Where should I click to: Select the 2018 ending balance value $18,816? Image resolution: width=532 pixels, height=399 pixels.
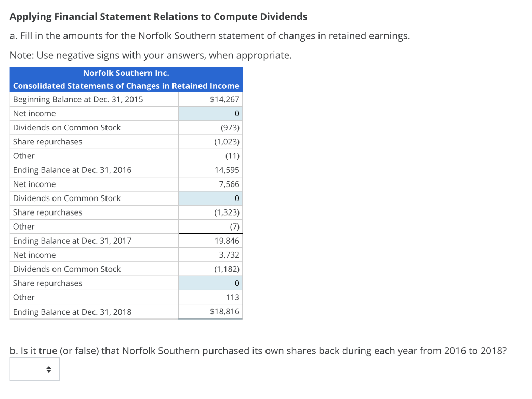224,311
